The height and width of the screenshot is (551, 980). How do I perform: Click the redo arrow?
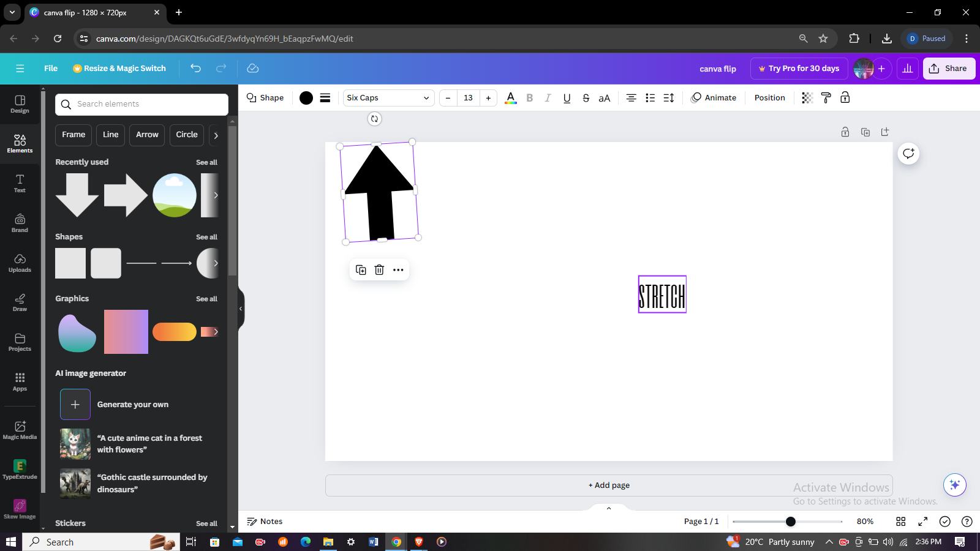coord(221,69)
